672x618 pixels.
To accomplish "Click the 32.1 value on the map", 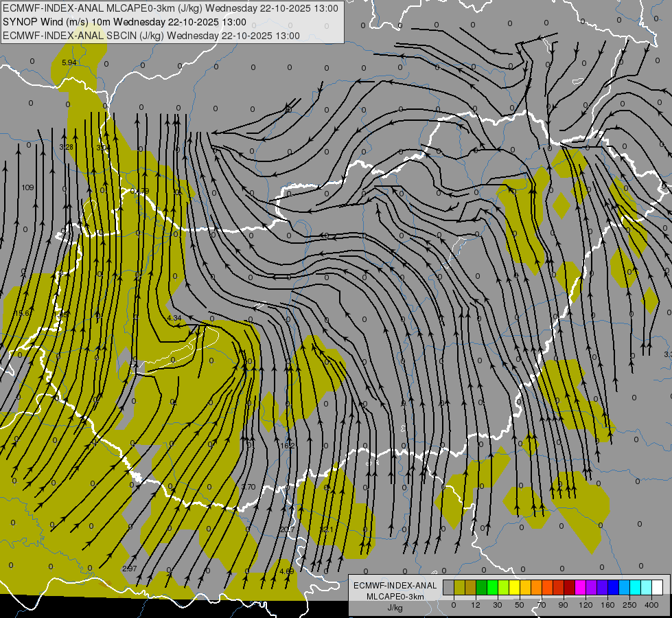I will pyautogui.click(x=327, y=529).
